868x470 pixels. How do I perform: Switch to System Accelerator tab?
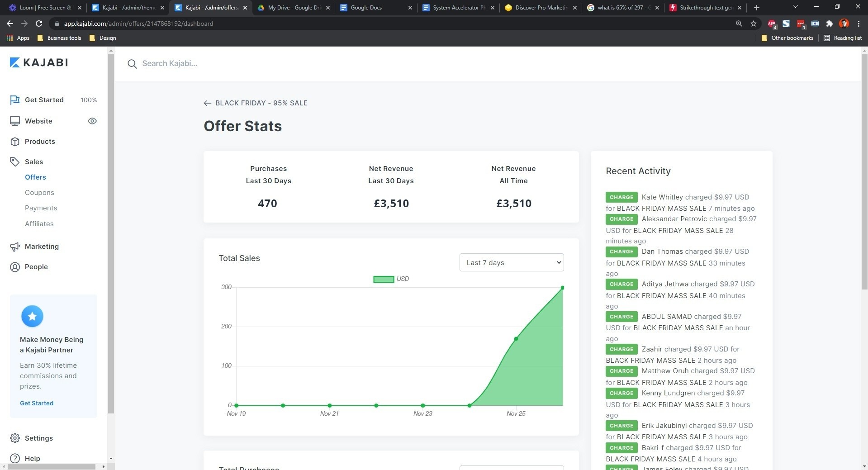(459, 8)
